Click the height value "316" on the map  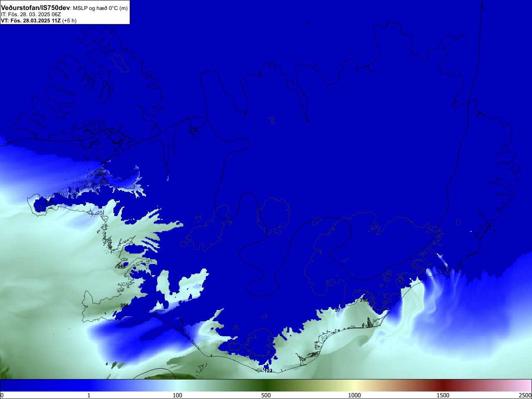pyautogui.click(x=364, y=300)
